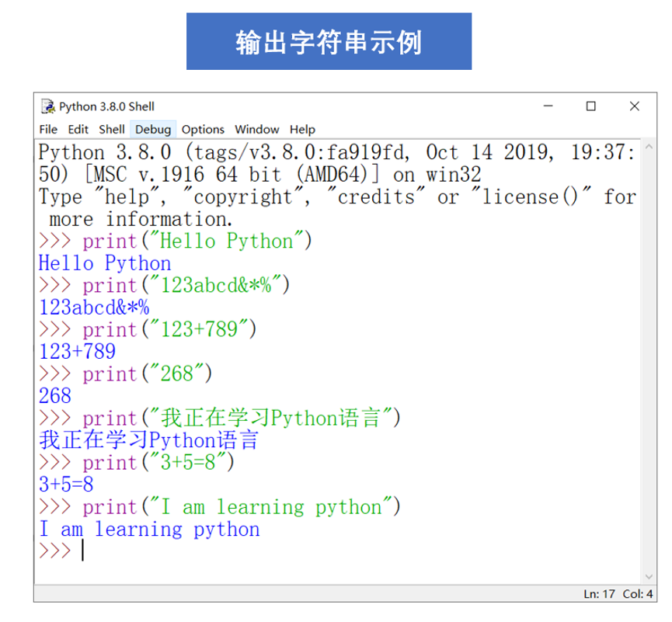Image resolution: width=672 pixels, height=622 pixels.
Task: Click the "Col: 4" status bar entry
Action: [x=638, y=594]
